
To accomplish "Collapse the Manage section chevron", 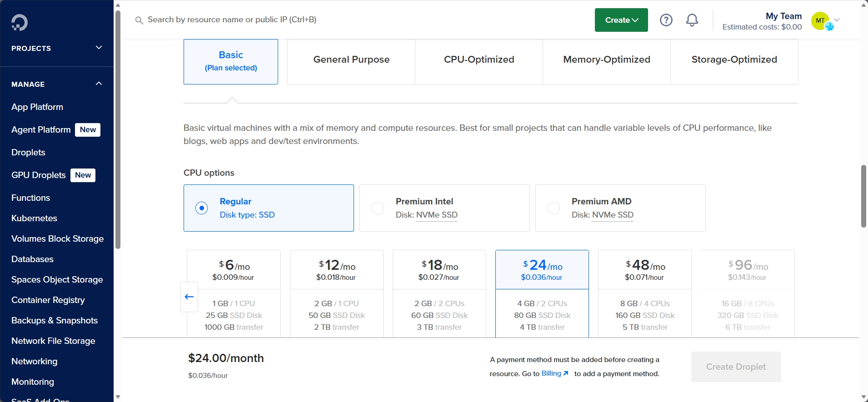I will click(99, 84).
